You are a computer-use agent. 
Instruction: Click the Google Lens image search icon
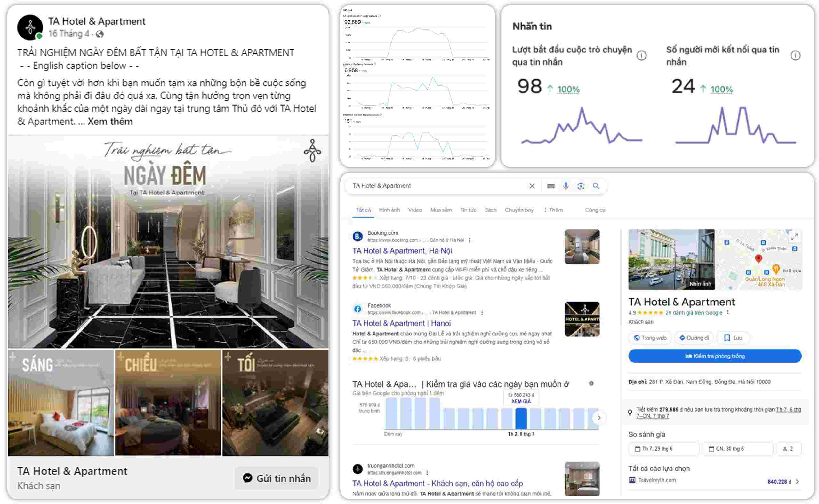tap(581, 186)
